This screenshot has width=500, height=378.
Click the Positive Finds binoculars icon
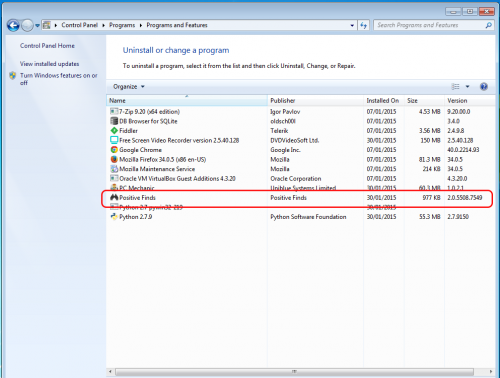point(114,198)
